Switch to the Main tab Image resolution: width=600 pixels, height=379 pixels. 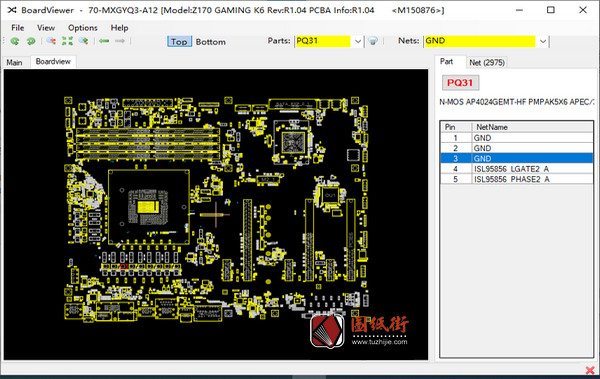coord(14,62)
